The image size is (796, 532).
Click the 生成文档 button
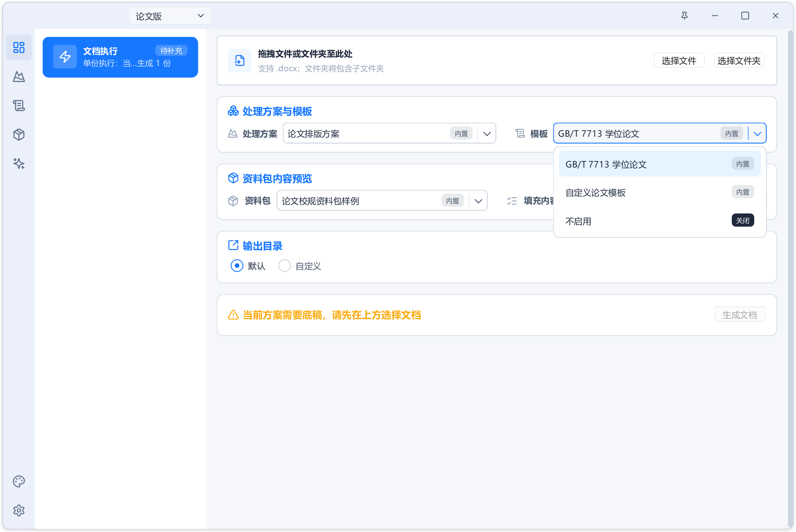coord(740,315)
